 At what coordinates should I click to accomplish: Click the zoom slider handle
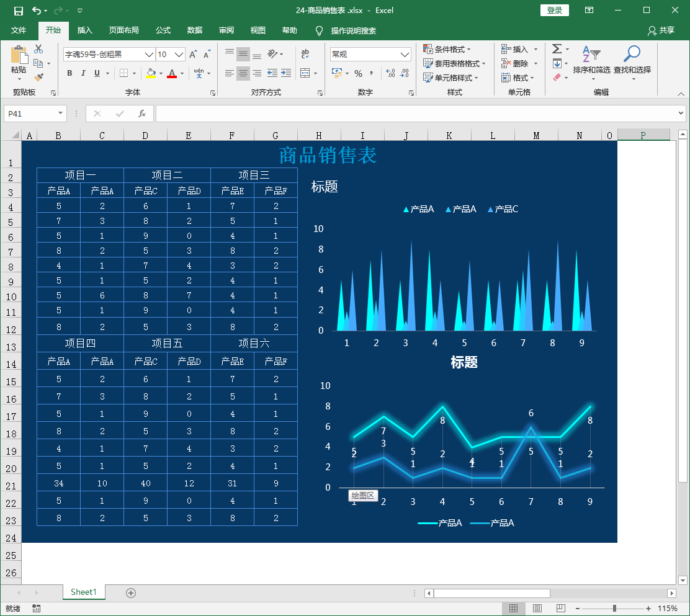click(x=614, y=608)
